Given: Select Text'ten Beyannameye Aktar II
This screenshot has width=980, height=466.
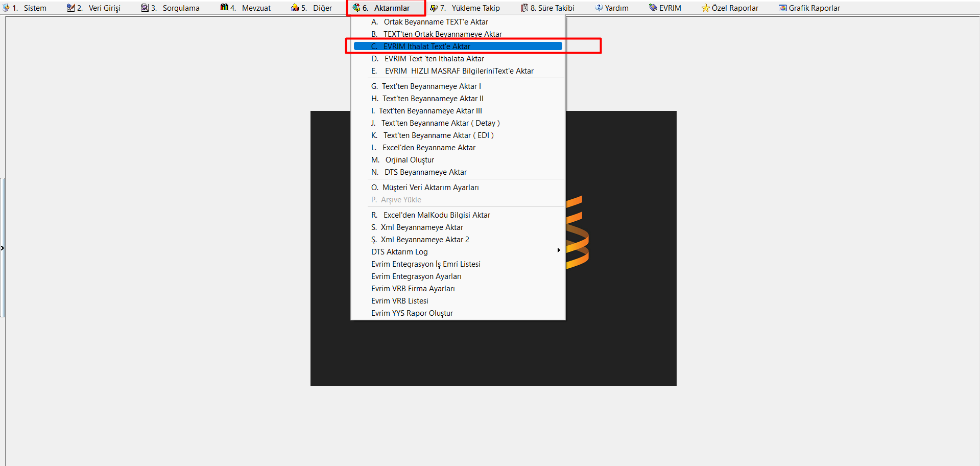Looking at the screenshot, I should pyautogui.click(x=458, y=99).
